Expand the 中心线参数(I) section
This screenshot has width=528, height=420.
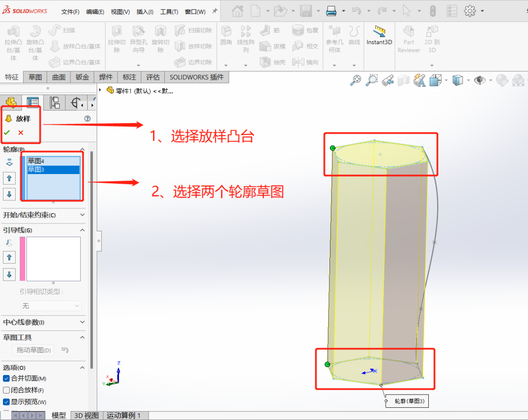click(83, 322)
